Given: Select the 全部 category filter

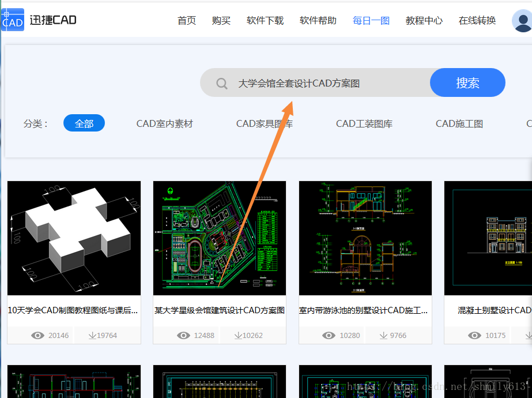Looking at the screenshot, I should click(84, 123).
